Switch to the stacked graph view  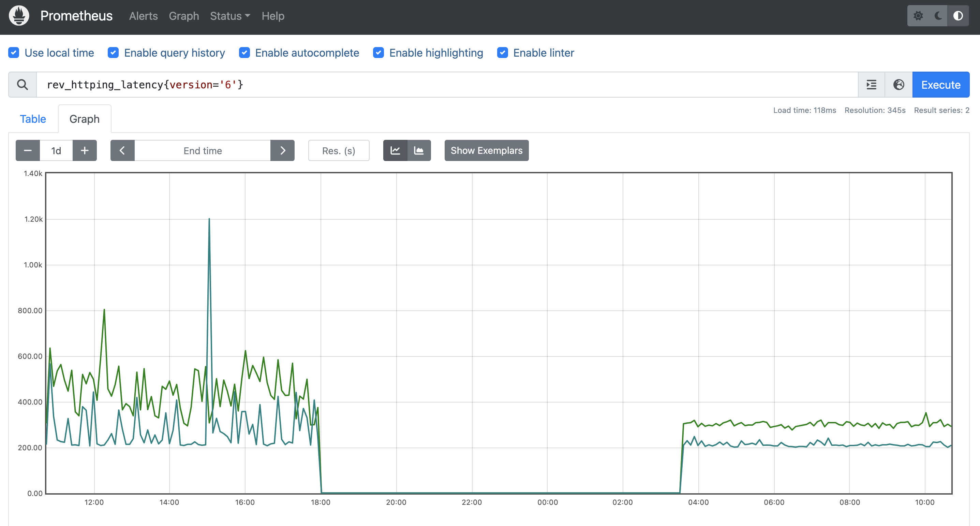click(x=419, y=150)
